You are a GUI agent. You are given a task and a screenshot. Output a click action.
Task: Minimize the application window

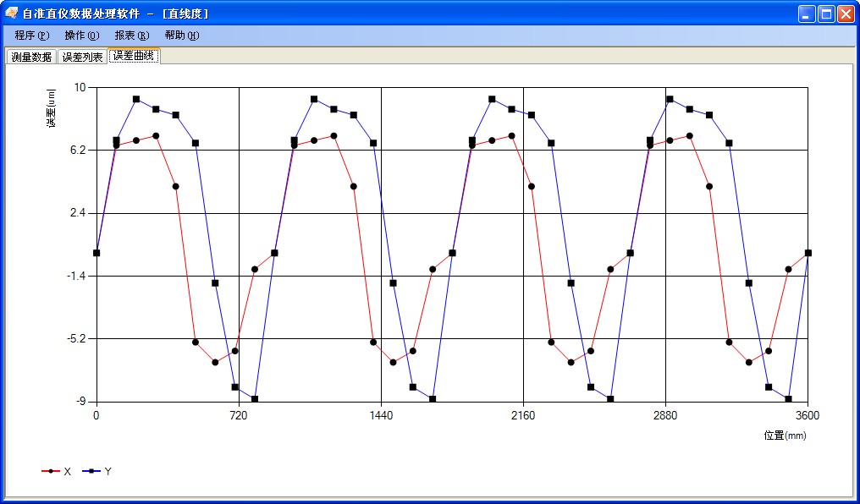point(807,14)
